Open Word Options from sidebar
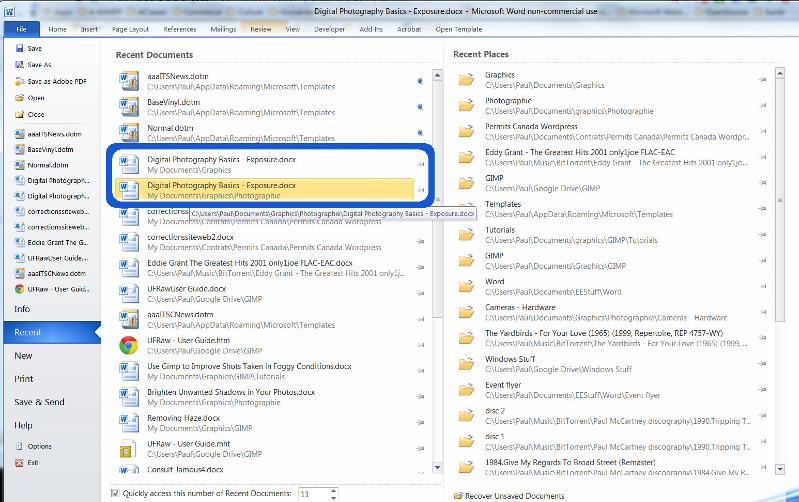 coord(34,446)
